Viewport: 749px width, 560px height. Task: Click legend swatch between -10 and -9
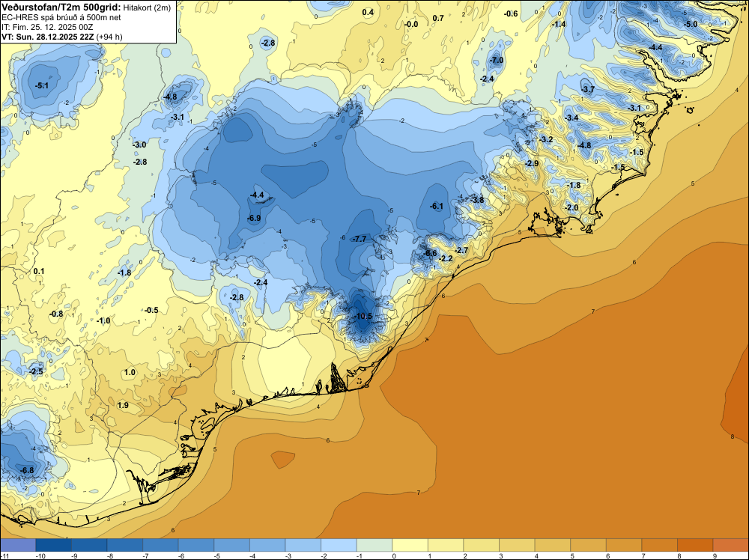tap(53, 545)
